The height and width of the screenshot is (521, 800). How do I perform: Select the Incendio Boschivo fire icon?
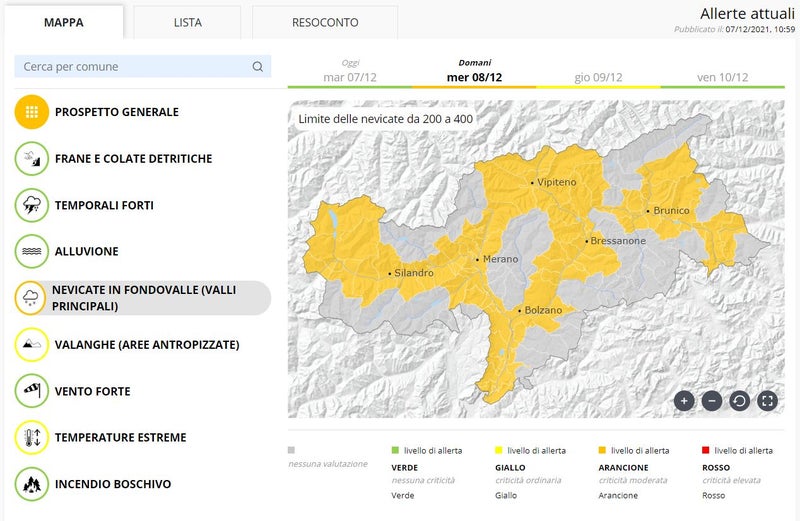point(32,484)
